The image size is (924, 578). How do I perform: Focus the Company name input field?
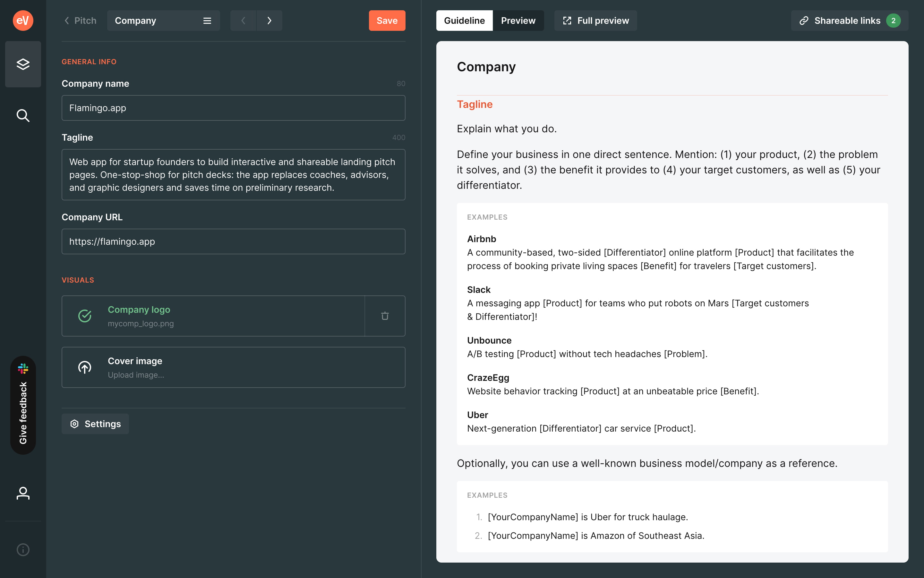(x=233, y=108)
